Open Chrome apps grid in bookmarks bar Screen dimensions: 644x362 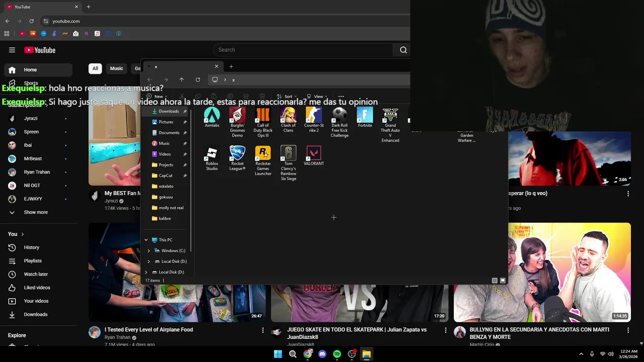[7, 34]
